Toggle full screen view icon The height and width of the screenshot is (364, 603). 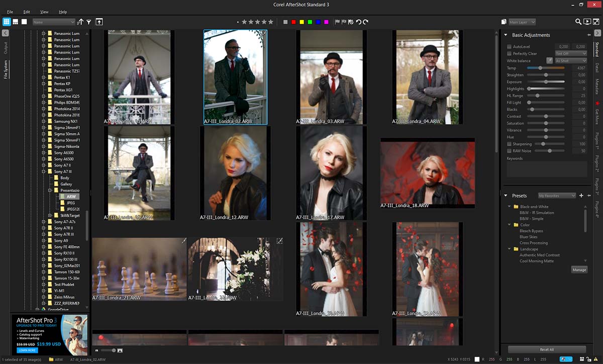[x=595, y=22]
